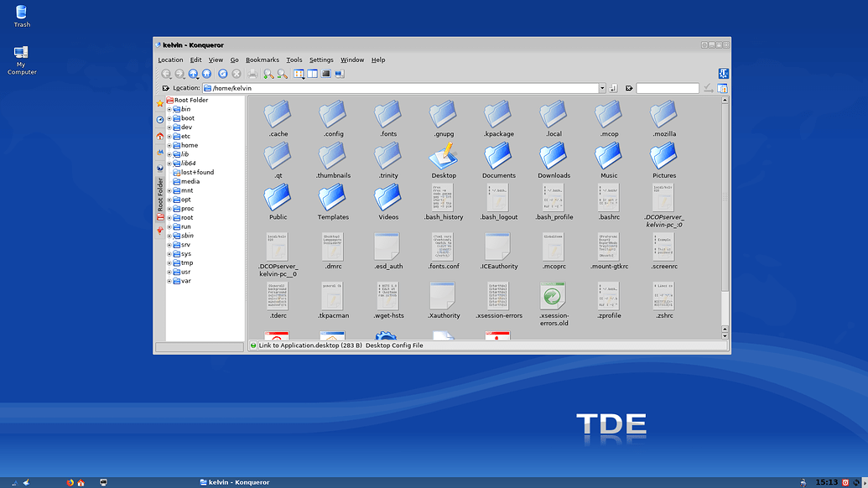The width and height of the screenshot is (868, 488).
Task: Enable Icon View mode
Action: point(299,74)
